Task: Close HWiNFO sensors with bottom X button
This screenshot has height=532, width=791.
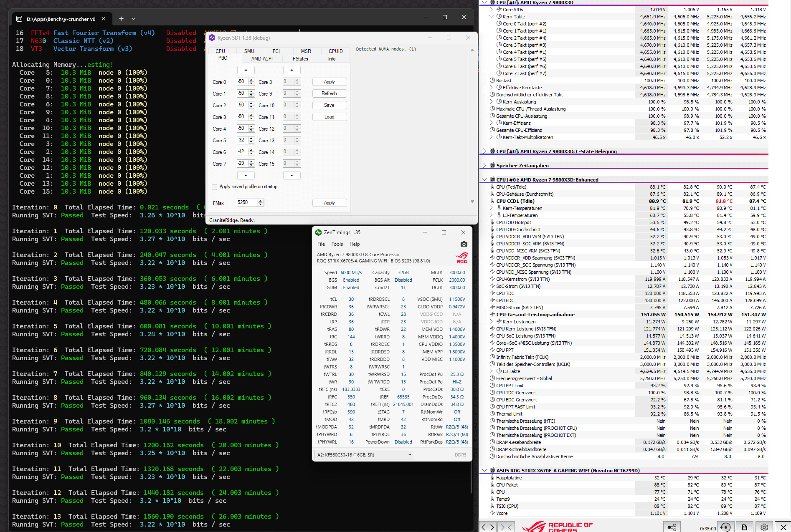Action: [x=783, y=527]
